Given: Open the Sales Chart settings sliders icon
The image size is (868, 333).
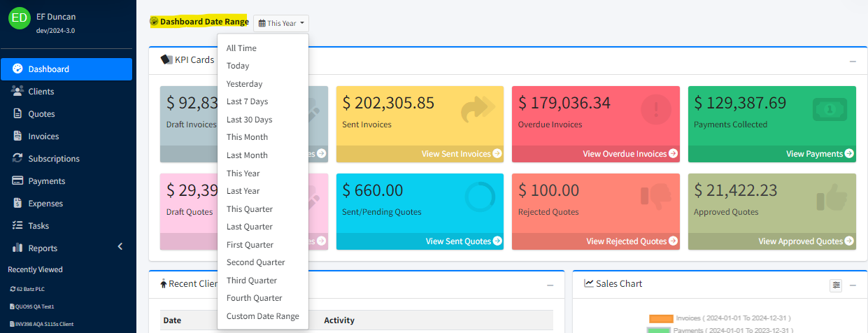Looking at the screenshot, I should (x=836, y=285).
